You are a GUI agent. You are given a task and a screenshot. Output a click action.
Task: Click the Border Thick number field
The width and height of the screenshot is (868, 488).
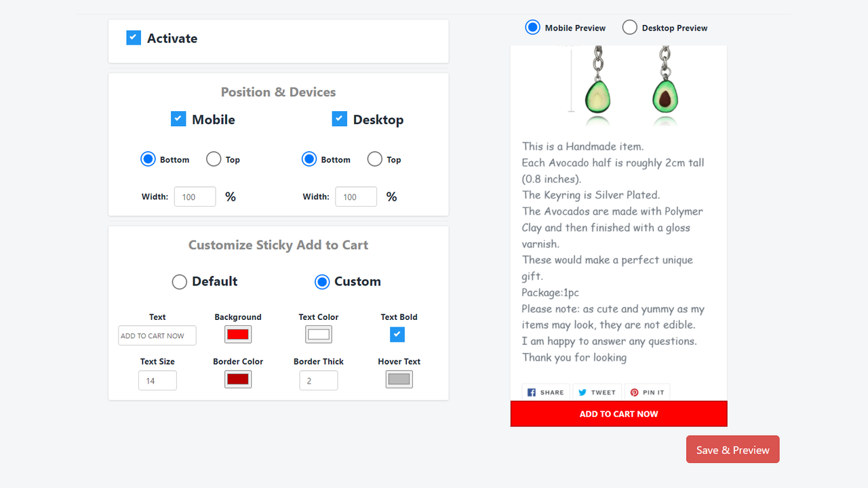click(x=319, y=380)
